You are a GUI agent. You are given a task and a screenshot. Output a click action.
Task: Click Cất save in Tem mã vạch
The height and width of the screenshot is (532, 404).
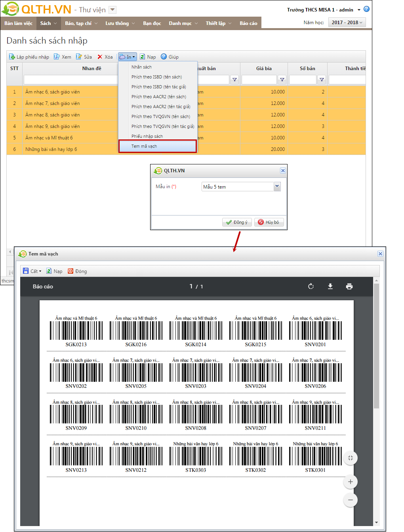pyautogui.click(x=32, y=271)
